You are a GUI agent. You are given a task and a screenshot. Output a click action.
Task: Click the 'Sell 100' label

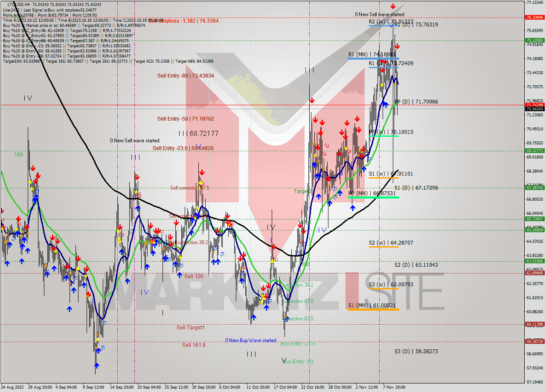194,277
